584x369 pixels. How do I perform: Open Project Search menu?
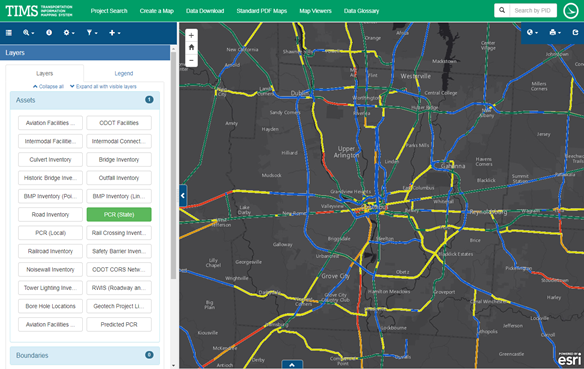109,11
